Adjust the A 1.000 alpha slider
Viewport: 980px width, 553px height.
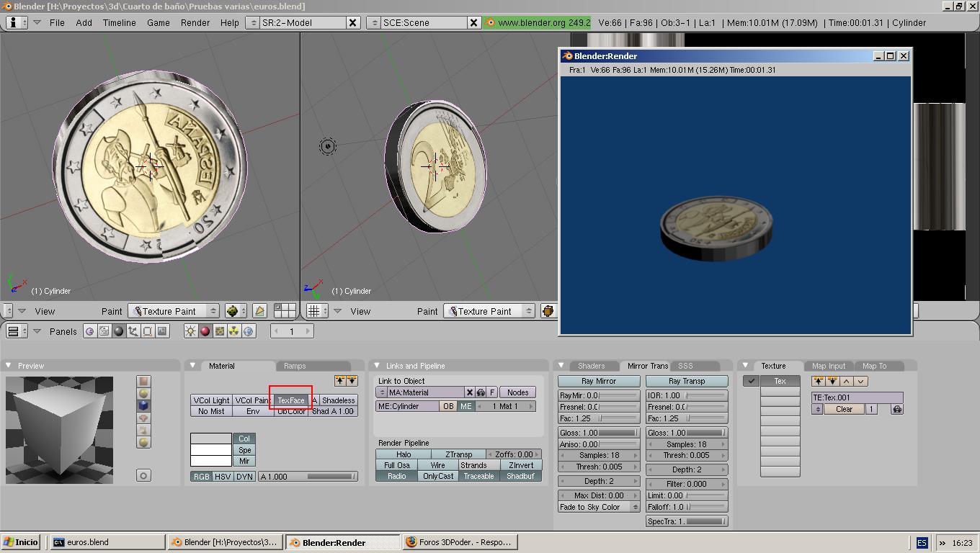pyautogui.click(x=308, y=477)
